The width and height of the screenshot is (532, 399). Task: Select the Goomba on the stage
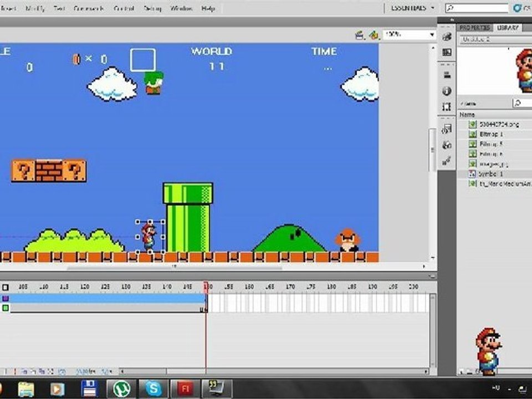348,240
